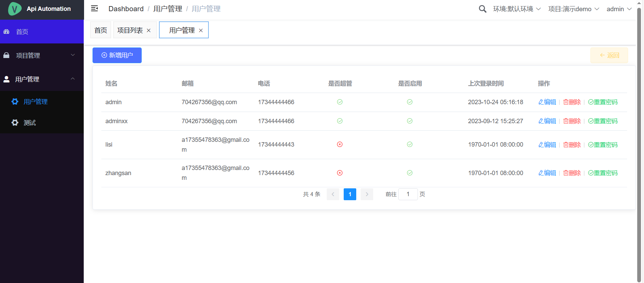Viewport: 644px width, 283px height.
Task: Click phone cell 17344444443
Action: click(276, 145)
